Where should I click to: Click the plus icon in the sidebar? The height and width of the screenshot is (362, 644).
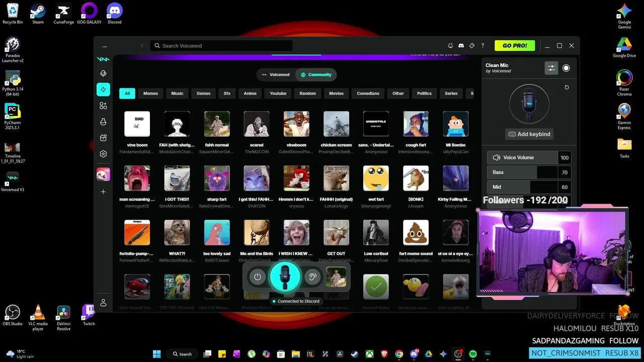tap(103, 192)
